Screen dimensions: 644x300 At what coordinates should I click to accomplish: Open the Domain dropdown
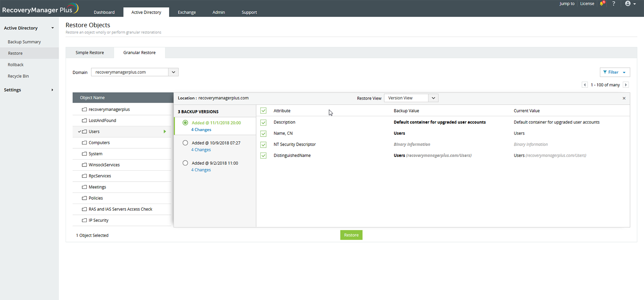point(173,72)
